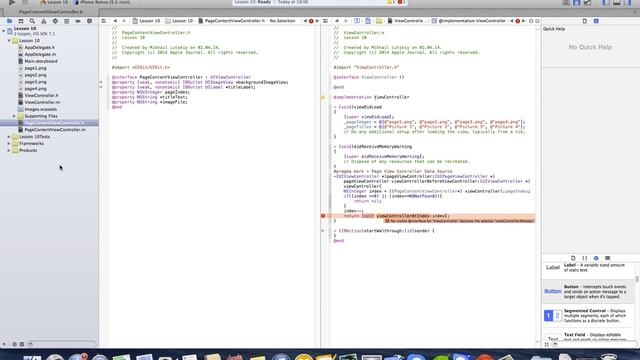Jump to previous issue in left editor
Viewport: 640px width, 360px height.
pos(305,21)
